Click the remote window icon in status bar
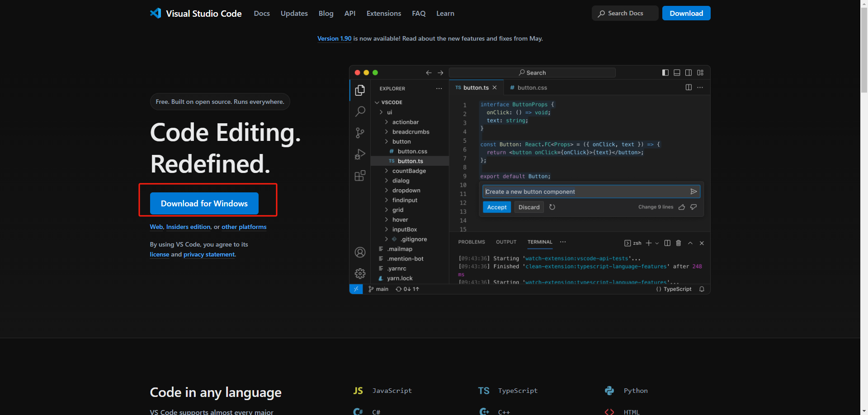This screenshot has height=415, width=868. (356, 289)
